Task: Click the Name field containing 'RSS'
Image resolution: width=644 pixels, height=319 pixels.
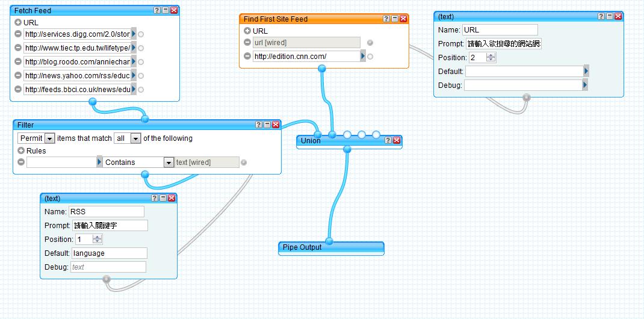Action: pyautogui.click(x=106, y=211)
